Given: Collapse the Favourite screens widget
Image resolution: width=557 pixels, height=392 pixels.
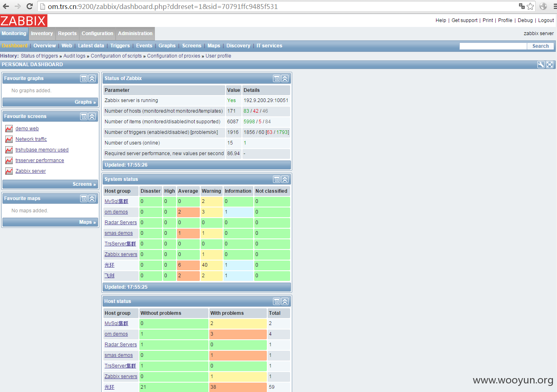Looking at the screenshot, I should 92,116.
